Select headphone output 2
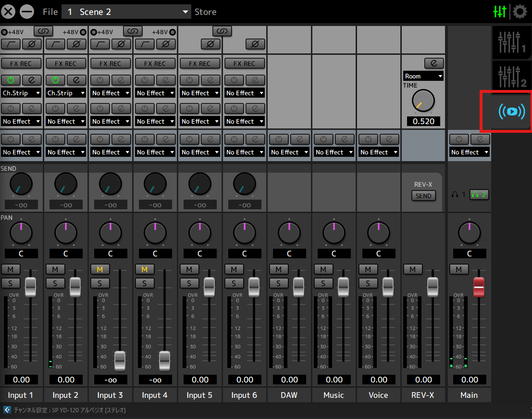The image size is (532, 419). coord(479,195)
